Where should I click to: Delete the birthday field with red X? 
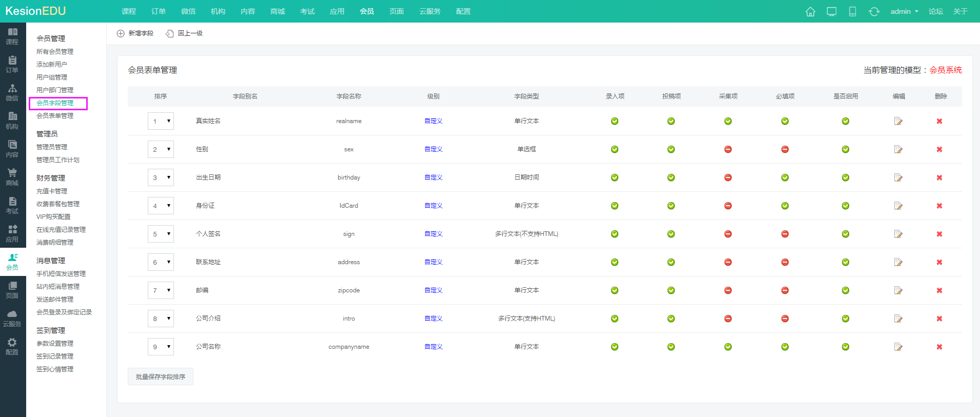[939, 177]
